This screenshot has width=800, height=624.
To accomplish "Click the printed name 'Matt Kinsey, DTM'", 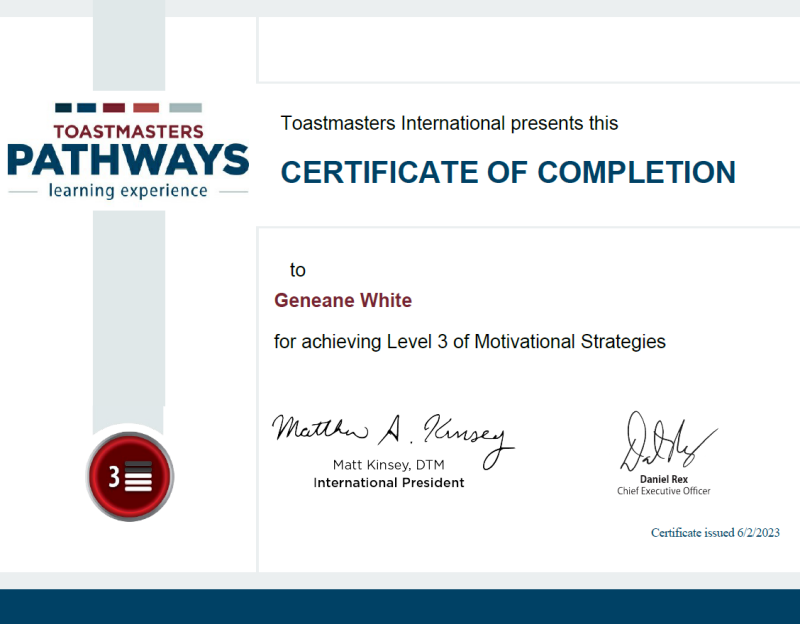I will [x=389, y=465].
